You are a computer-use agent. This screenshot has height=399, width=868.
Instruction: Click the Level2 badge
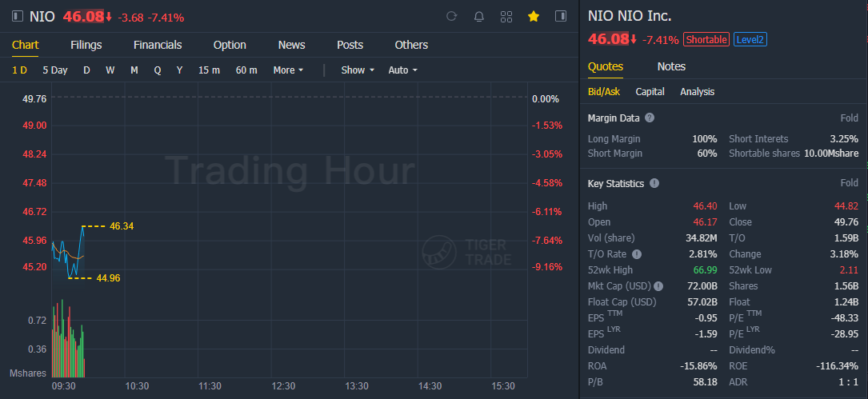point(750,39)
